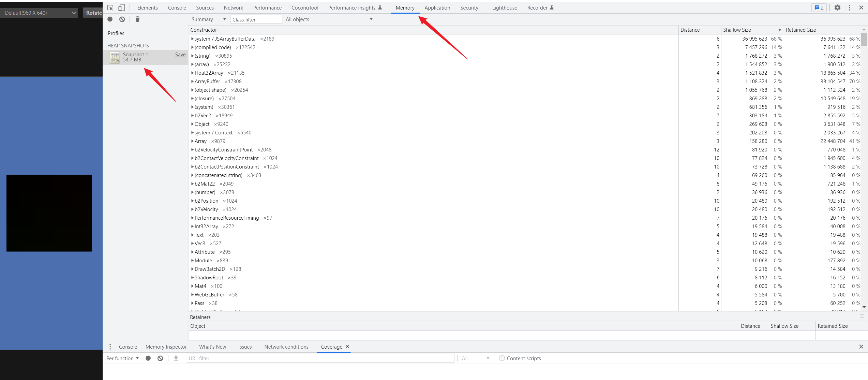Enable the Content scripts checkbox
Screen dimensions: 868x380
click(502, 358)
